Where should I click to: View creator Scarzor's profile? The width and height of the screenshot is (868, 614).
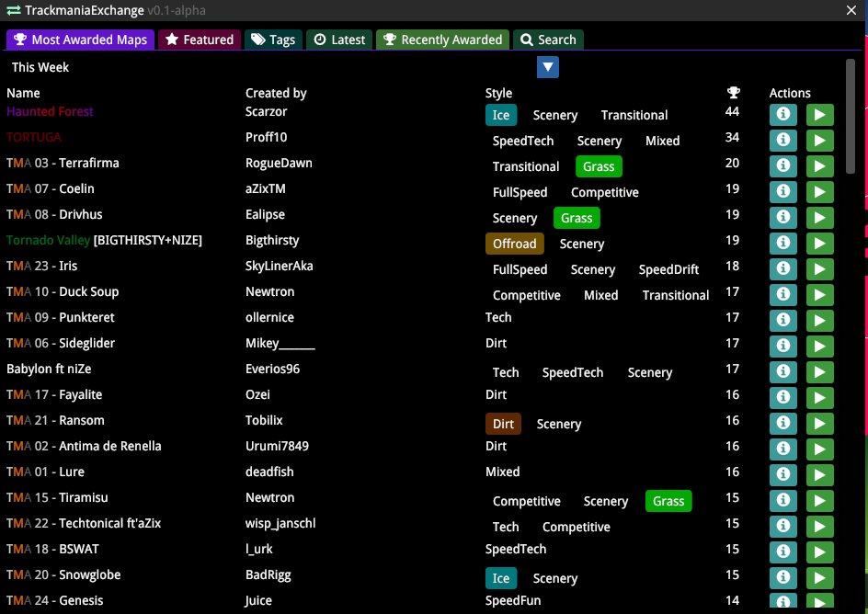(266, 111)
